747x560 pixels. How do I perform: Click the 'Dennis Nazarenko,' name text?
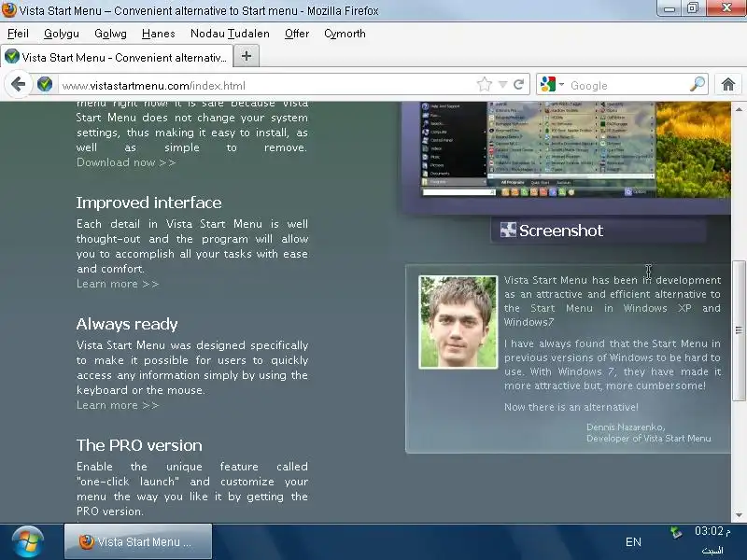click(626, 427)
